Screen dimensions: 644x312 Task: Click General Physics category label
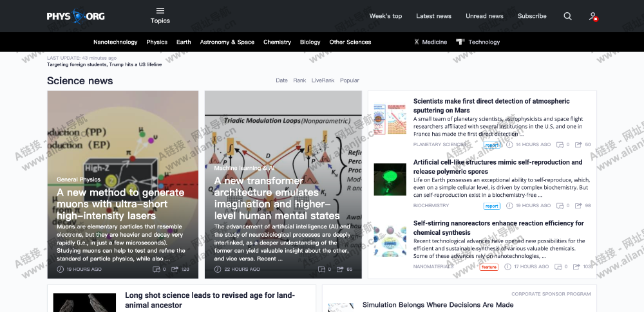coord(79,179)
